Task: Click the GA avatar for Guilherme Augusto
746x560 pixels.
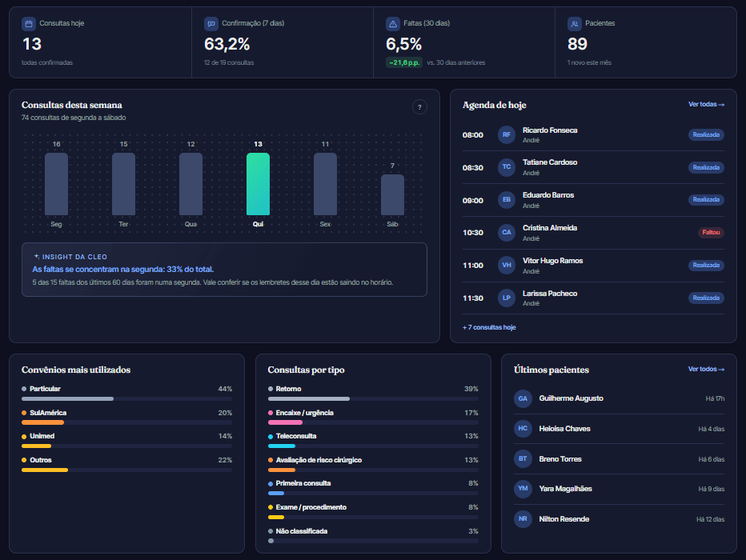Action: point(523,398)
